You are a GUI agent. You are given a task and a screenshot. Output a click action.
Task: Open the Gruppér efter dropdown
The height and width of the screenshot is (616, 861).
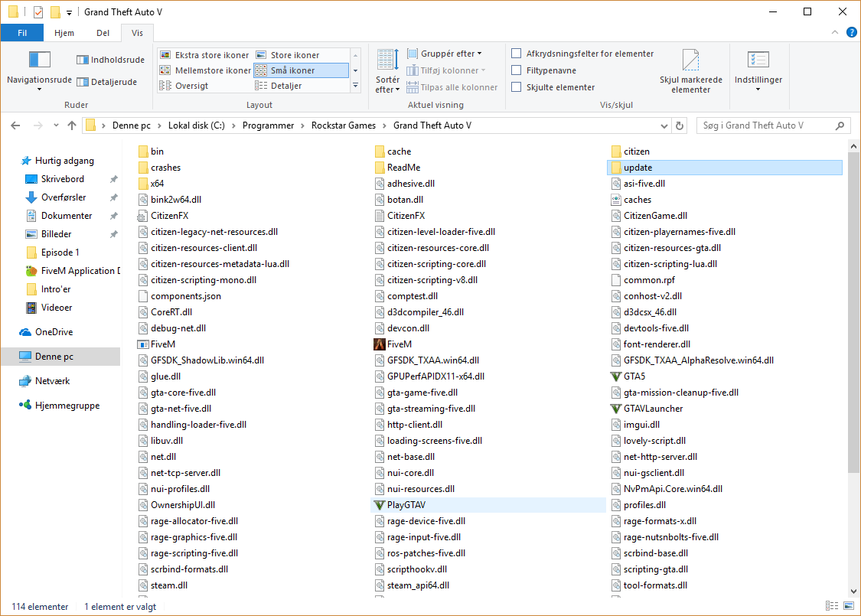[x=444, y=54]
